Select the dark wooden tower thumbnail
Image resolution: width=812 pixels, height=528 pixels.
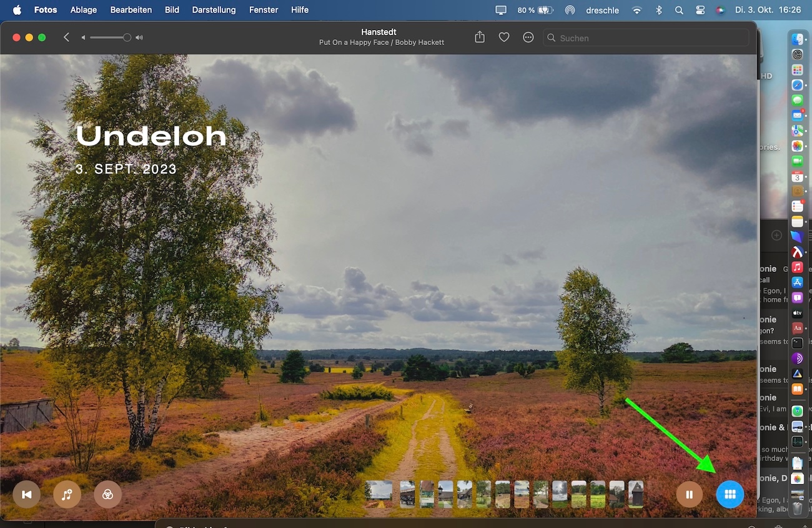pyautogui.click(x=636, y=494)
